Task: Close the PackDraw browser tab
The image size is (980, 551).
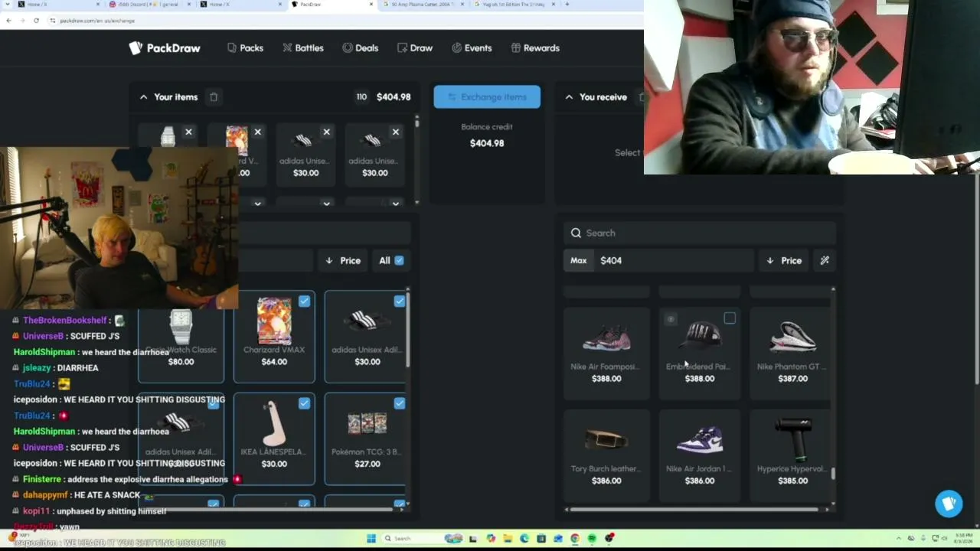Action: point(372,5)
